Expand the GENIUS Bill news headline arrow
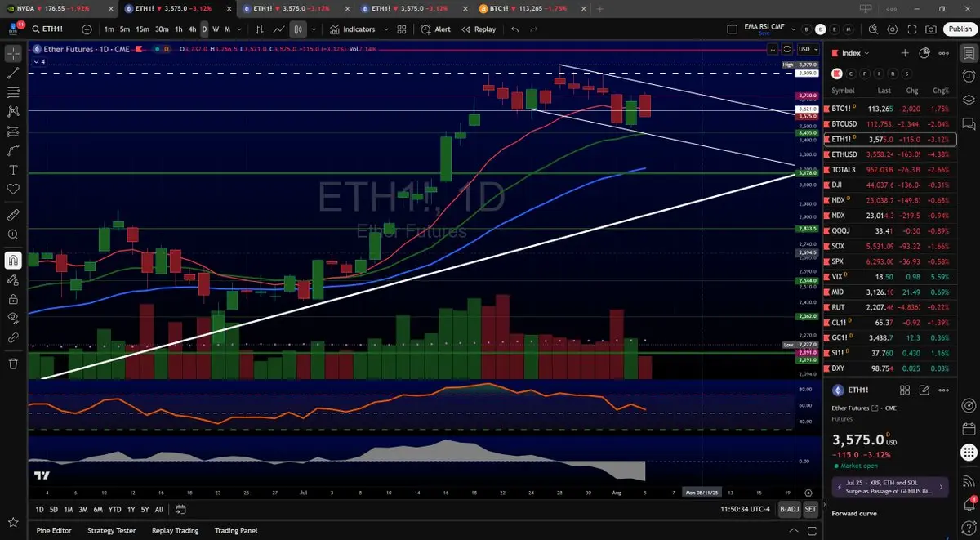Screen dimensions: 980x540 [x=941, y=487]
